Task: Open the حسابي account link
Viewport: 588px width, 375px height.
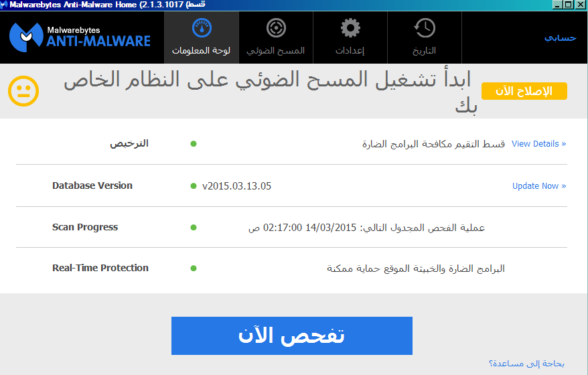Action: (x=559, y=37)
